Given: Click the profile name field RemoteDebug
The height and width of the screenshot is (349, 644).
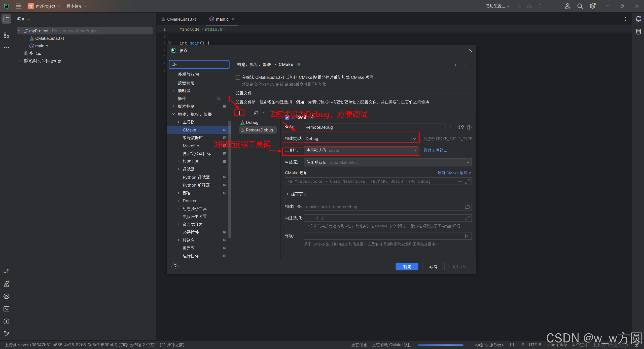Looking at the screenshot, I should pyautogui.click(x=374, y=127).
